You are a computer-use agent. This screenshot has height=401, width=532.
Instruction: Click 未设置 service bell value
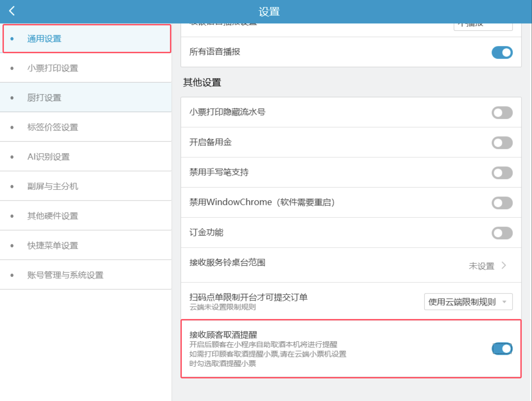[x=481, y=266]
